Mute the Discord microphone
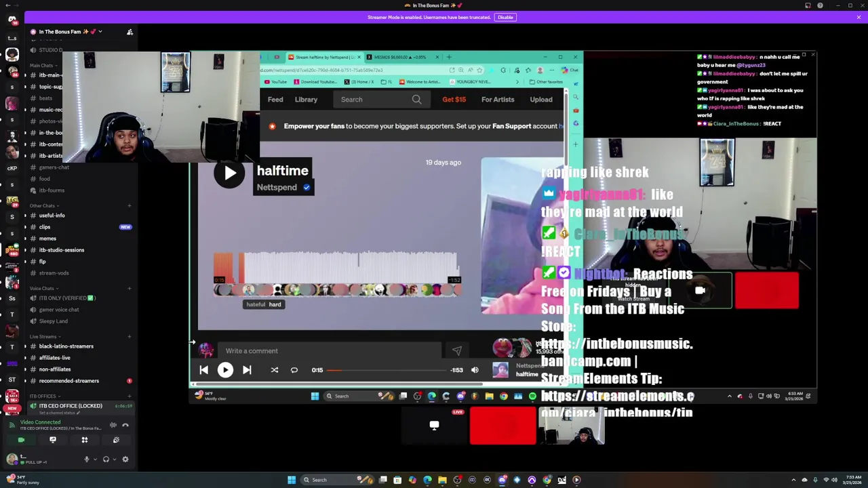 click(86, 460)
